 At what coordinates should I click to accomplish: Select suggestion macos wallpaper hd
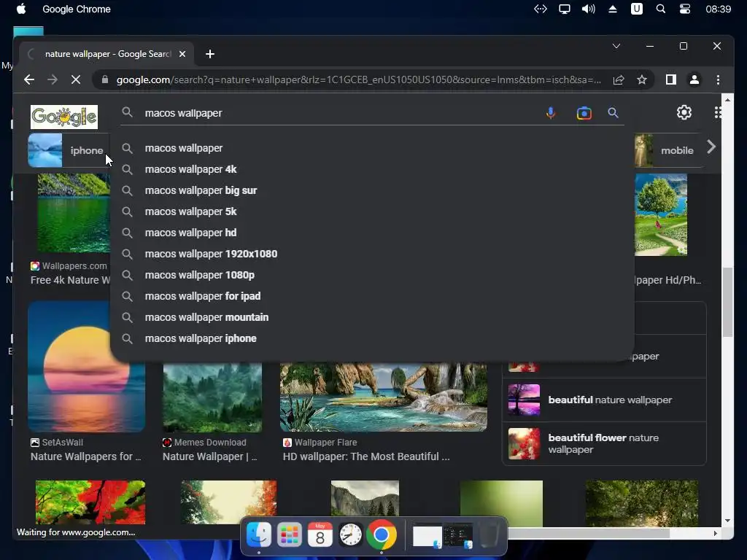click(371, 233)
